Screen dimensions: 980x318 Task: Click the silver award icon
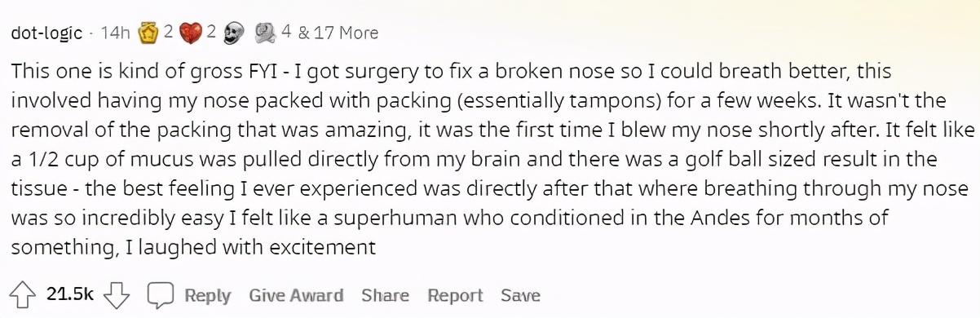(x=265, y=33)
